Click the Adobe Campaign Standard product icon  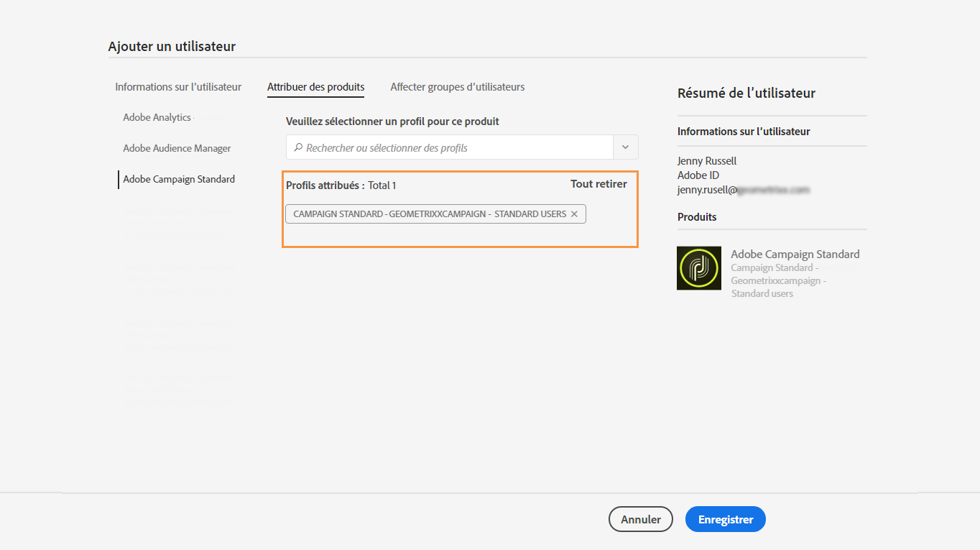click(699, 268)
